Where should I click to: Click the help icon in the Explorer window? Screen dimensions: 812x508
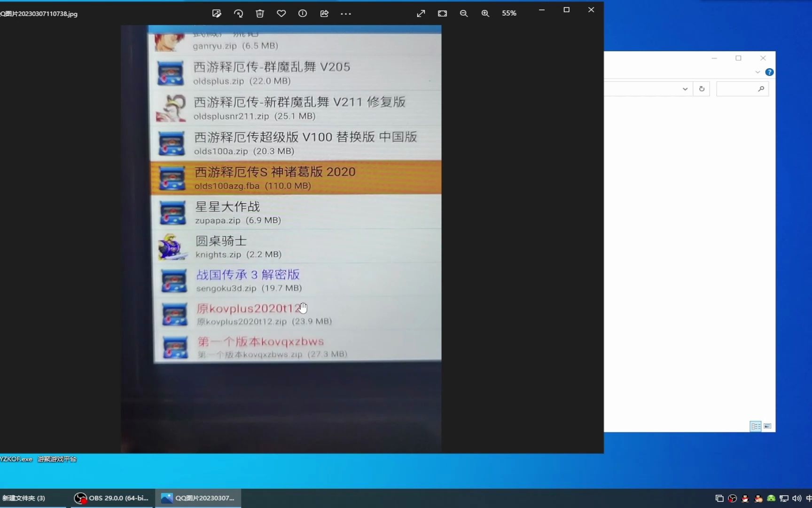769,72
